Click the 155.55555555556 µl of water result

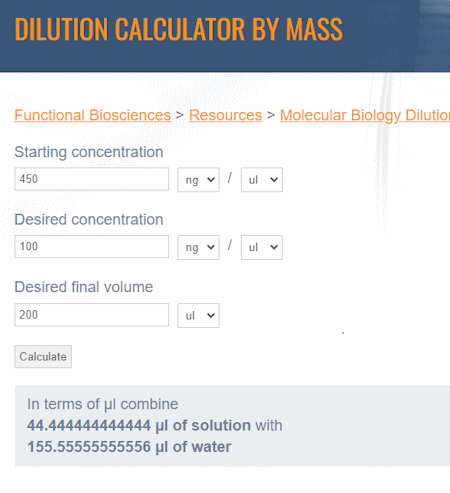(x=129, y=447)
